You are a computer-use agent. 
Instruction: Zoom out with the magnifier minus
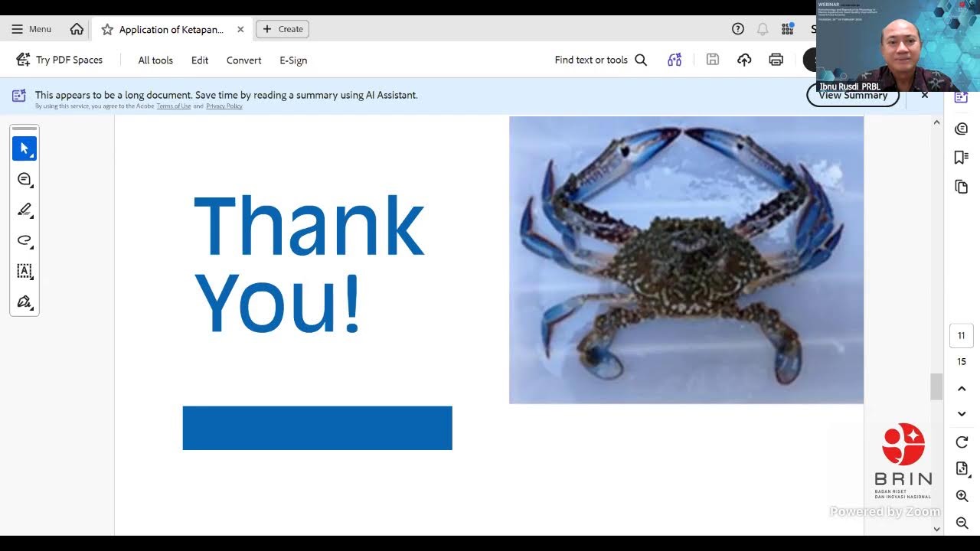[962, 523]
